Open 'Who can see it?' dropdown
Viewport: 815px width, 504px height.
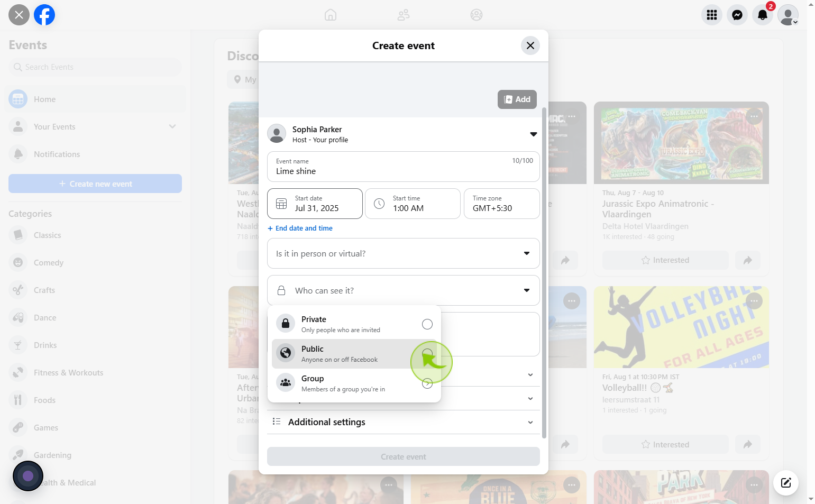click(x=404, y=290)
